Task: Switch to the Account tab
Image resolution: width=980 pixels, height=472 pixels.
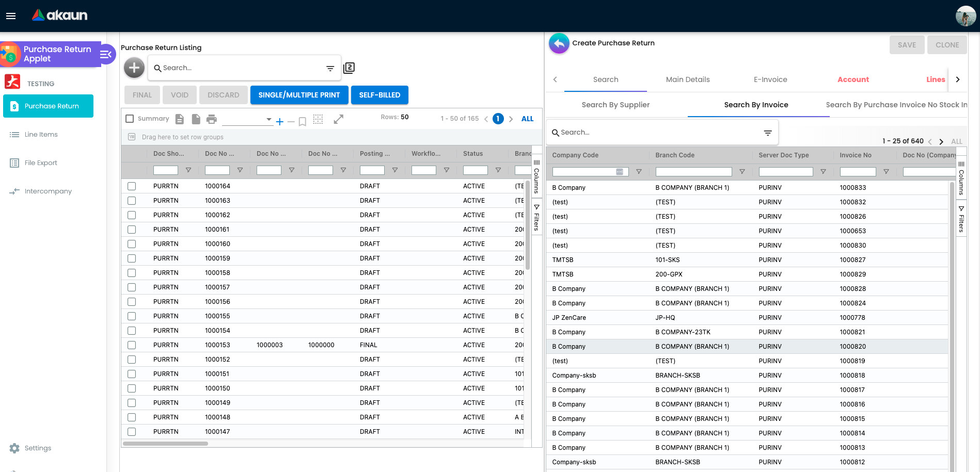Action: coord(853,79)
